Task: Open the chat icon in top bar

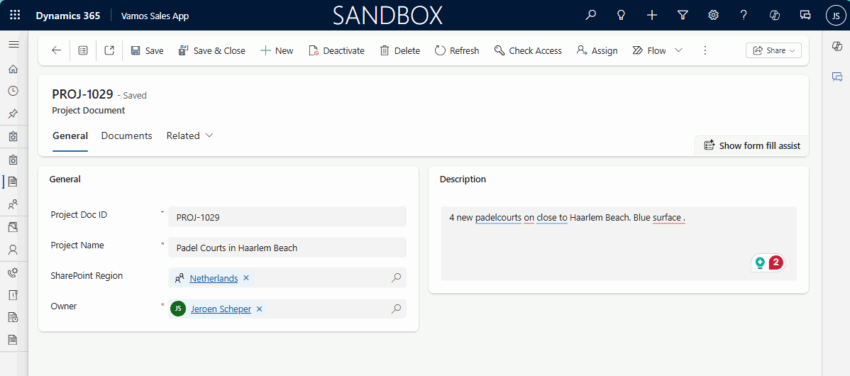Action: tap(806, 15)
